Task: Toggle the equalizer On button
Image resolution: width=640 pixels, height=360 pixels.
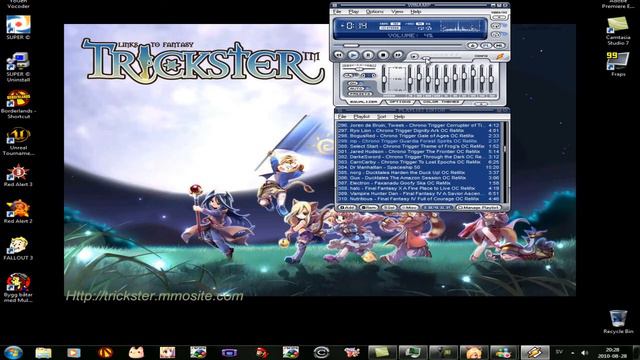Action: [352, 83]
